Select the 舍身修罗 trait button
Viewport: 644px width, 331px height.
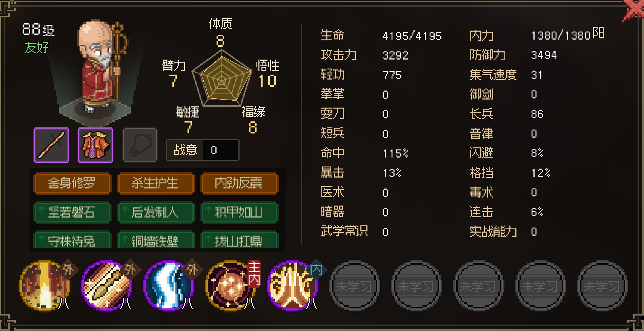(x=72, y=183)
